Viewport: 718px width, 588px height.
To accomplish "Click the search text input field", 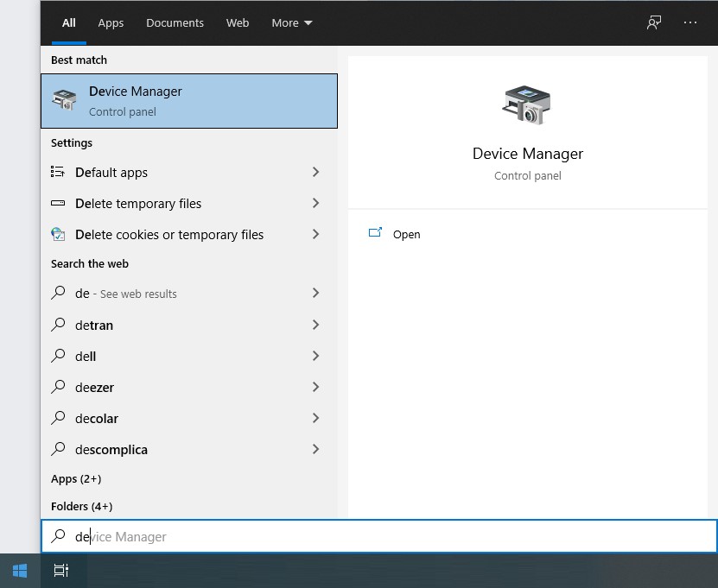I will click(379, 536).
